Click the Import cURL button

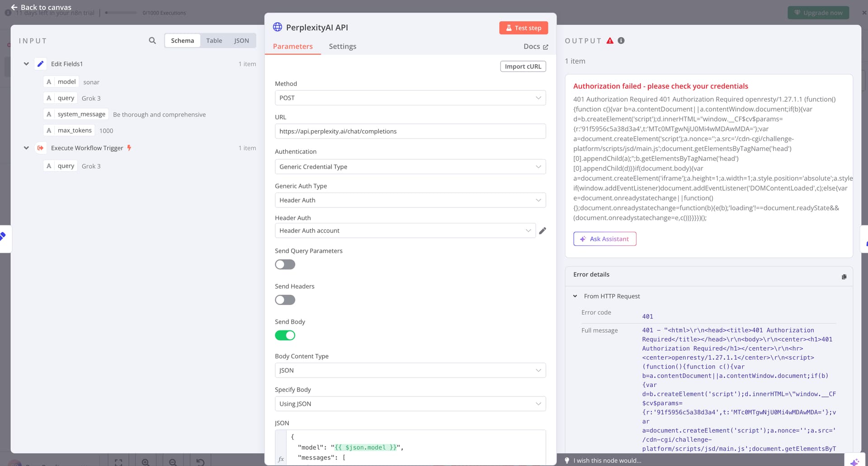pyautogui.click(x=523, y=66)
